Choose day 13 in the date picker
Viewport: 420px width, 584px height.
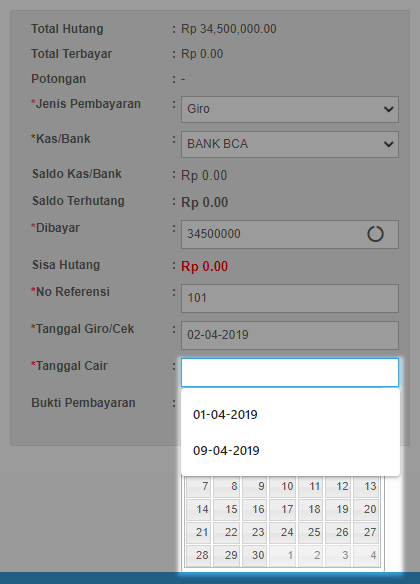coord(366,486)
